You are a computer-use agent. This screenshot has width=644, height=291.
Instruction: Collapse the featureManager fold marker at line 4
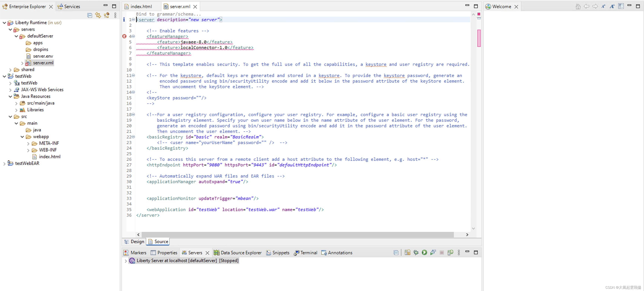pyautogui.click(x=133, y=36)
